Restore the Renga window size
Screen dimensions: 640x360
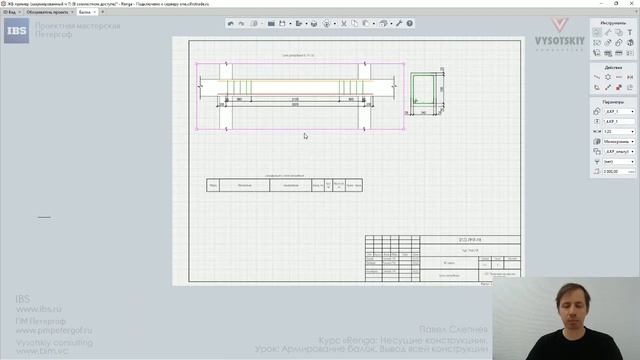616,3
